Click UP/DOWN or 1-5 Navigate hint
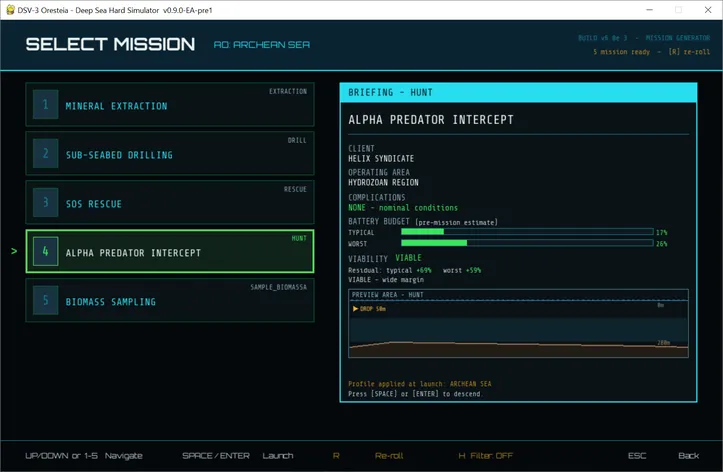The height and width of the screenshot is (472, 723). pos(84,456)
